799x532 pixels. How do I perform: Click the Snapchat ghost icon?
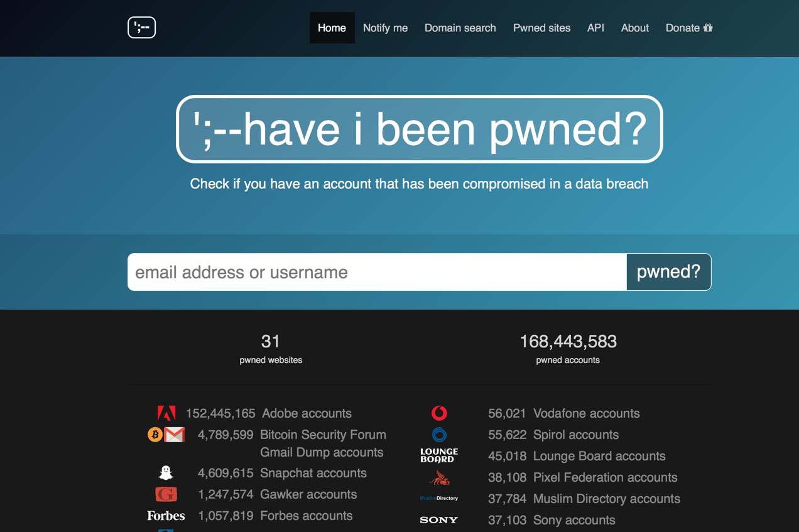(166, 473)
